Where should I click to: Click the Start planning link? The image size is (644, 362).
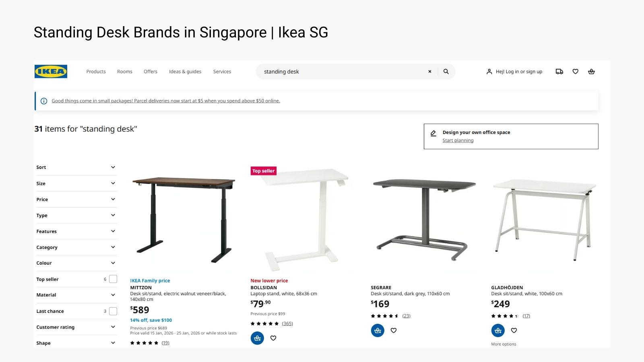pos(458,140)
